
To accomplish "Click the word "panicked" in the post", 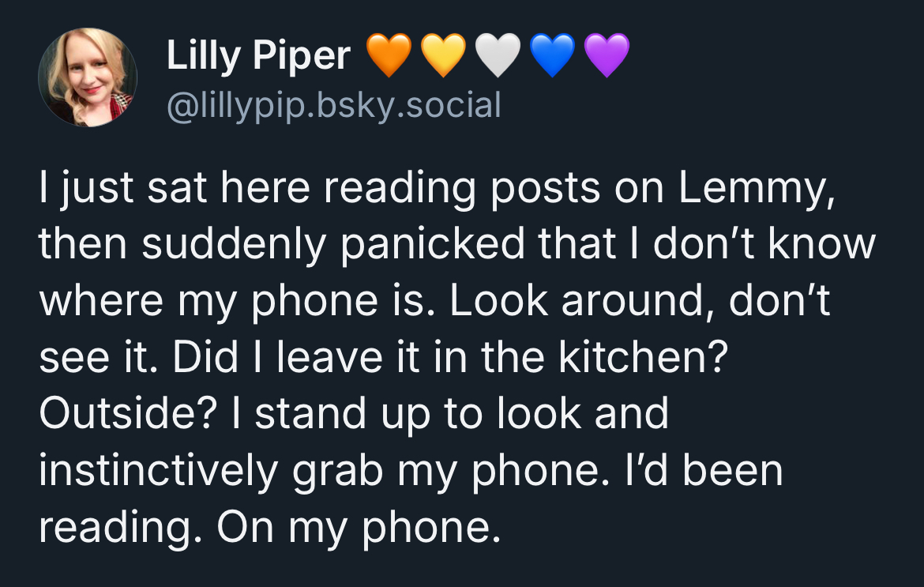I will [434, 246].
